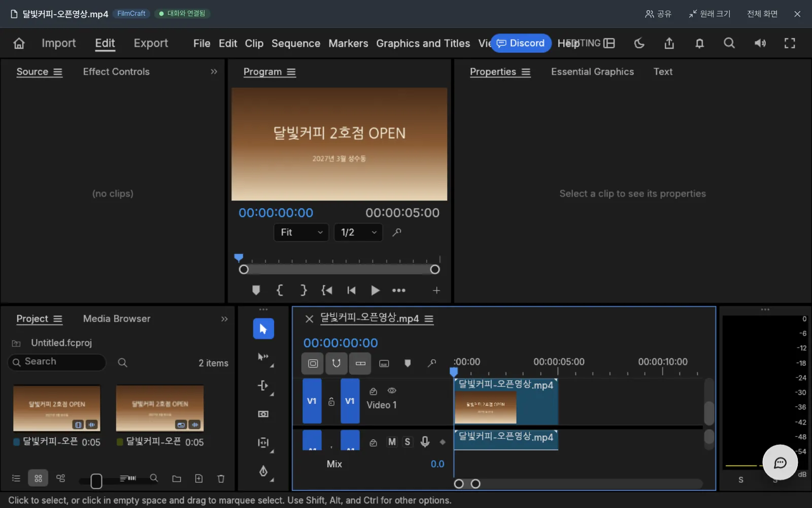Create new bin folder icon

point(177,479)
